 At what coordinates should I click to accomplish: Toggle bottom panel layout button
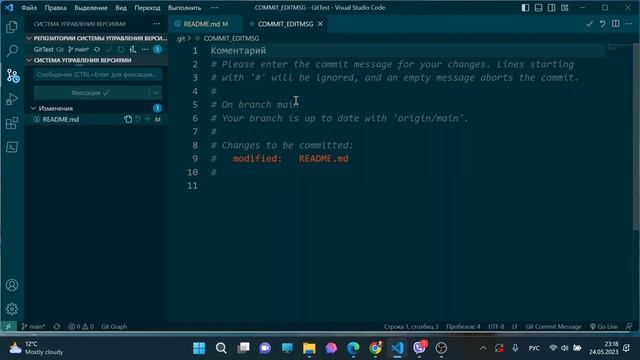point(538,8)
